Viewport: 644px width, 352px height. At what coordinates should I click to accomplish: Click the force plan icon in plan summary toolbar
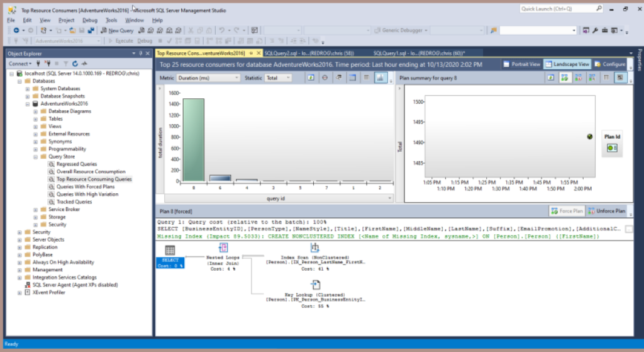[x=565, y=77]
